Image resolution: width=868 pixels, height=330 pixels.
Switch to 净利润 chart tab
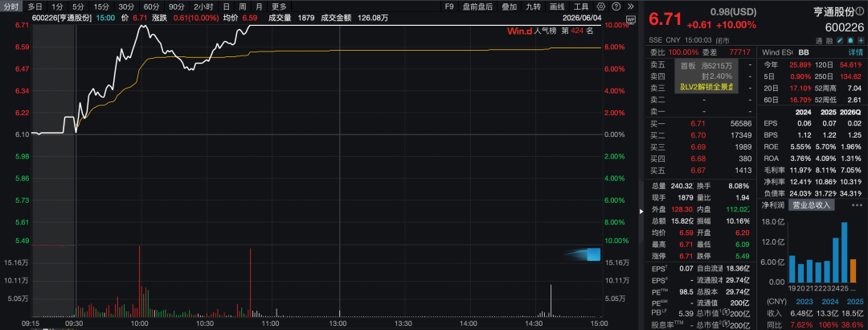coord(774,204)
